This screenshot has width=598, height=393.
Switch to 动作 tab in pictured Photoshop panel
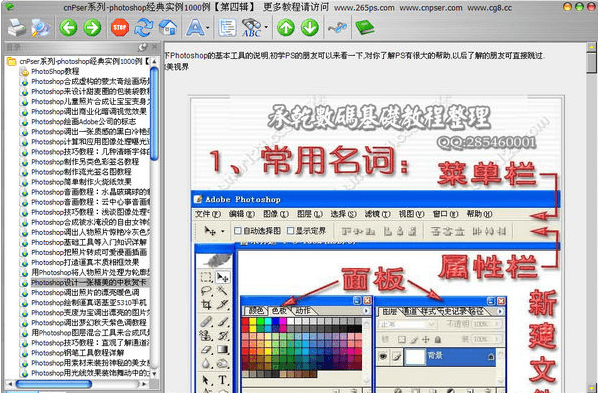pos(303,311)
